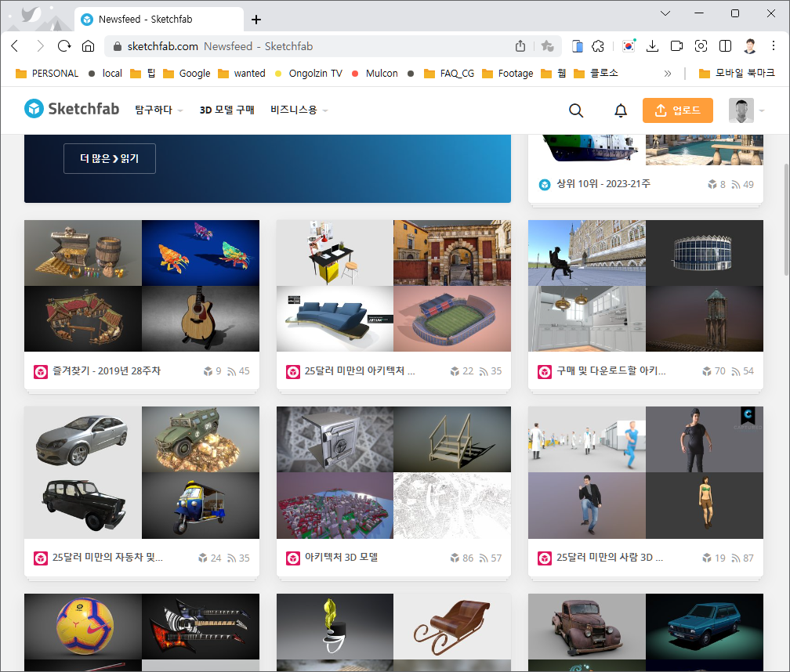This screenshot has width=790, height=672.
Task: Click the tuk-tuk thumbnail
Action: point(201,505)
